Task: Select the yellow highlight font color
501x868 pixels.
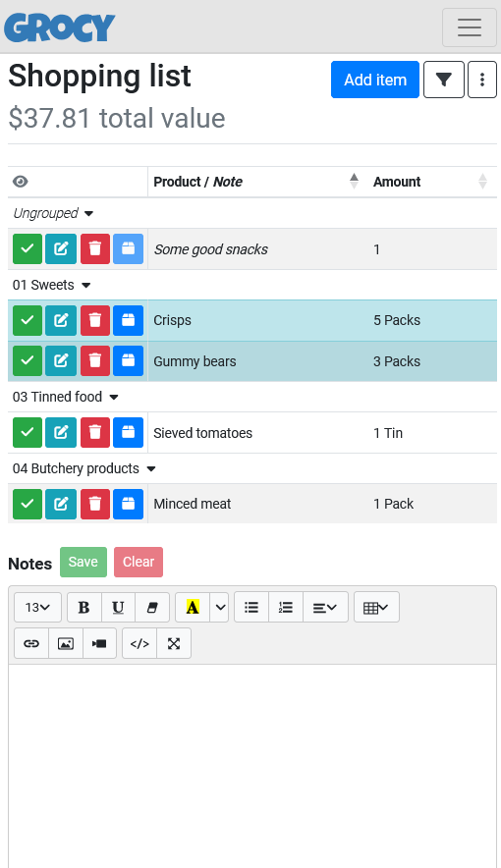Action: point(193,607)
